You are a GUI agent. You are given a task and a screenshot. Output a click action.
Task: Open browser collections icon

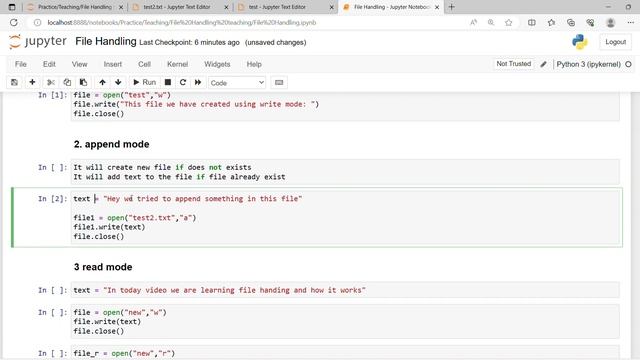click(571, 22)
